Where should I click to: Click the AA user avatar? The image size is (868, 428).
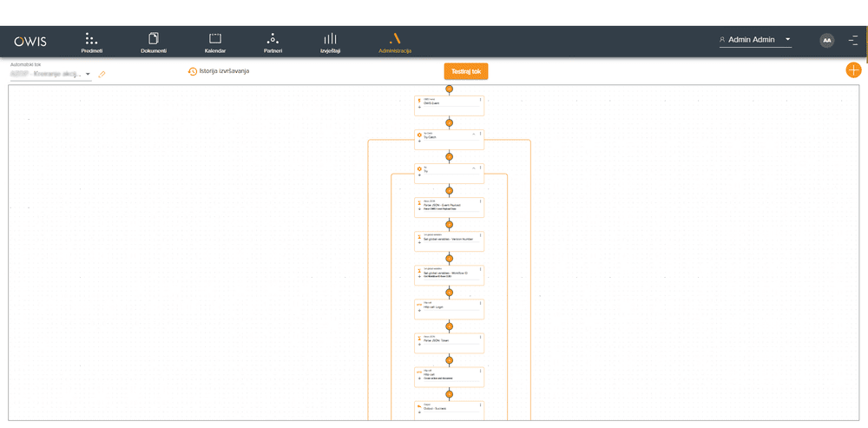(827, 41)
